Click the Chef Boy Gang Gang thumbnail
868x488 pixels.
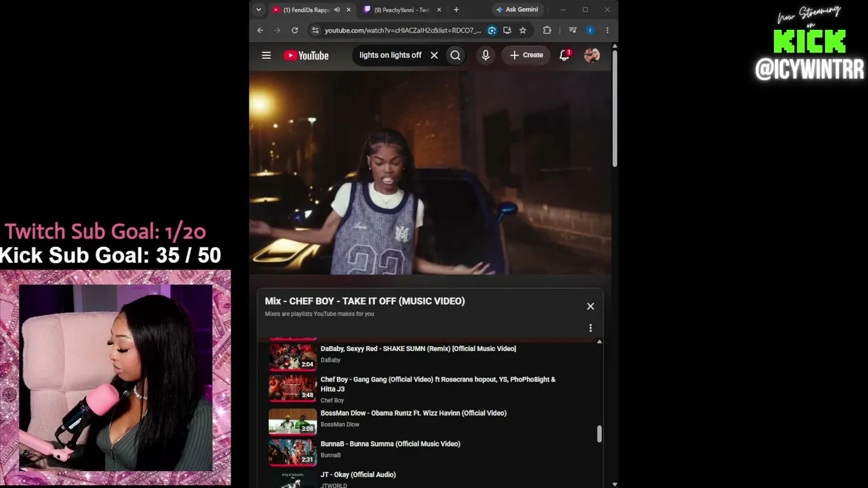tap(293, 388)
